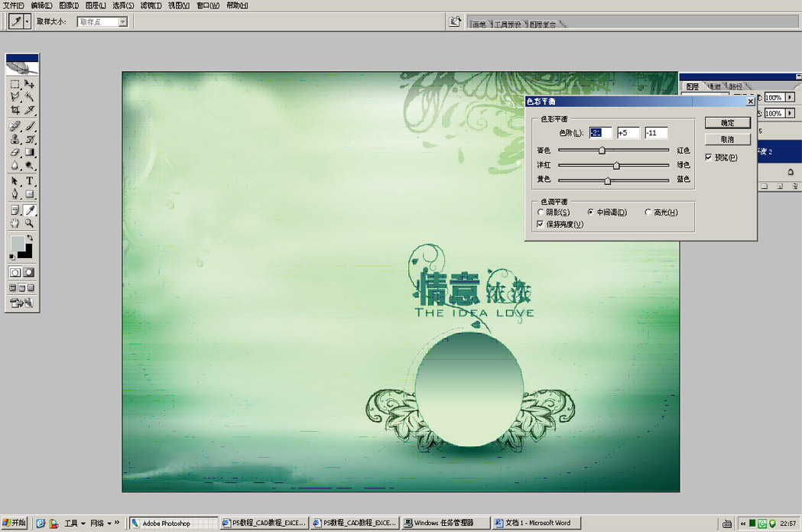Image resolution: width=802 pixels, height=532 pixels.
Task: Select the 高光 (Highlights) radio button
Action: pos(648,212)
